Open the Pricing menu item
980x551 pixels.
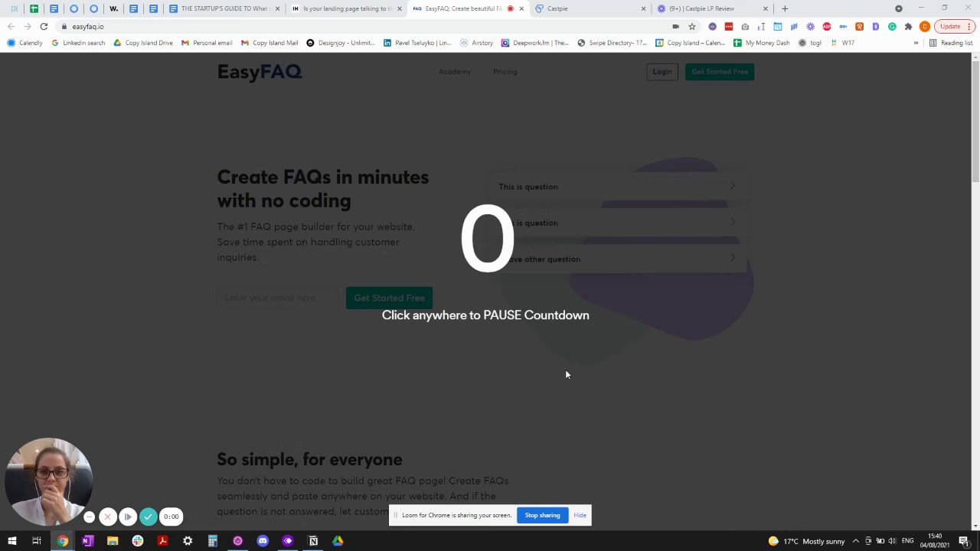coord(505,71)
